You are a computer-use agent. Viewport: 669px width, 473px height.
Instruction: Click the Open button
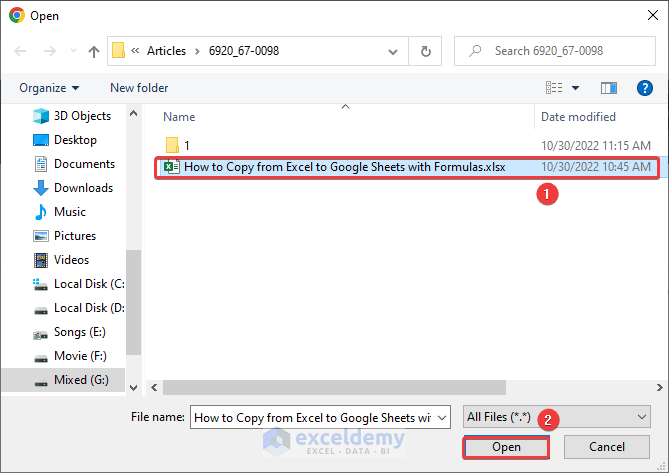pyautogui.click(x=506, y=447)
